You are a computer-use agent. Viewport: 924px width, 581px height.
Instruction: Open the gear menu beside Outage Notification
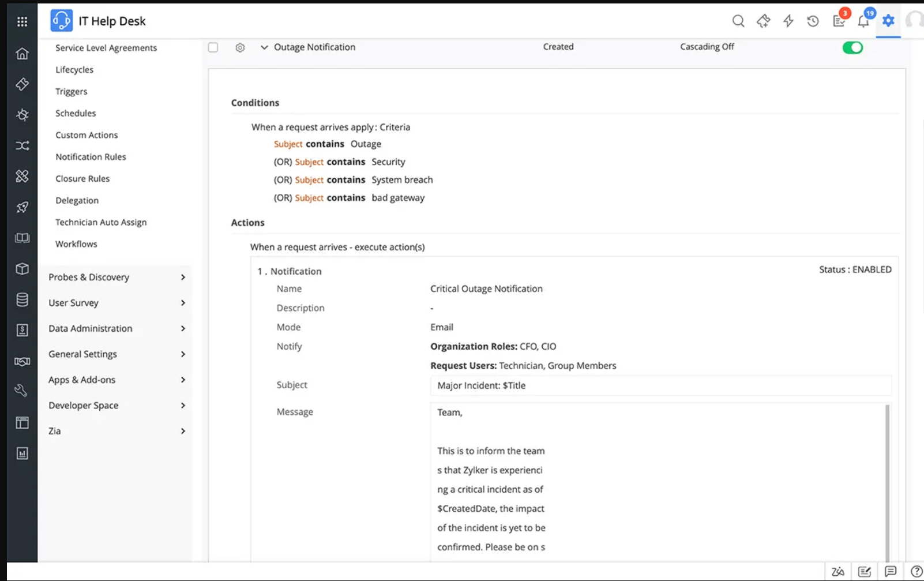click(240, 47)
